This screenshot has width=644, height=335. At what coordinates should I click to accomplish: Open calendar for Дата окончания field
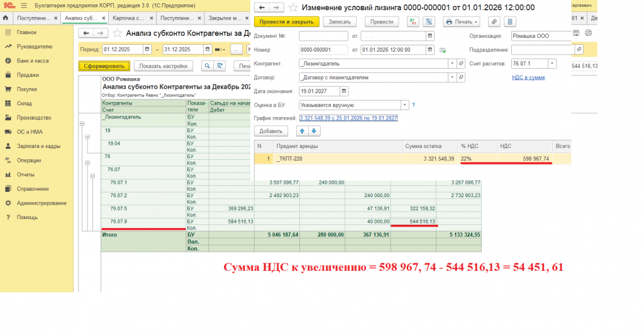pos(344,91)
